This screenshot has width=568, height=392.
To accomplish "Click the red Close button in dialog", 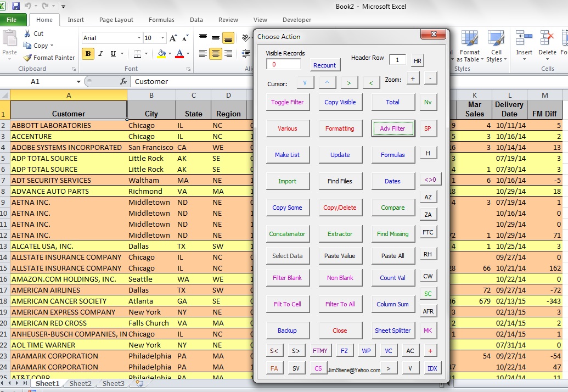I will coord(340,331).
